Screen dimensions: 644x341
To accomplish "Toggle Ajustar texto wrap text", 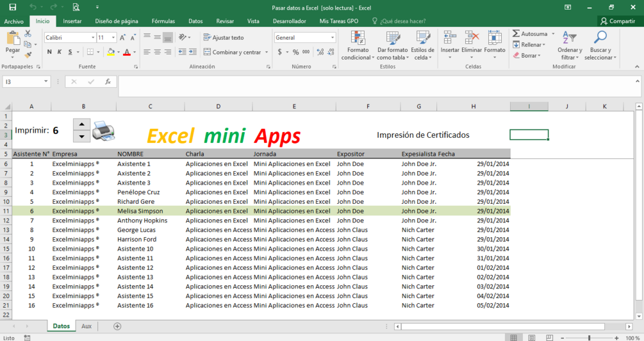I will tap(224, 37).
